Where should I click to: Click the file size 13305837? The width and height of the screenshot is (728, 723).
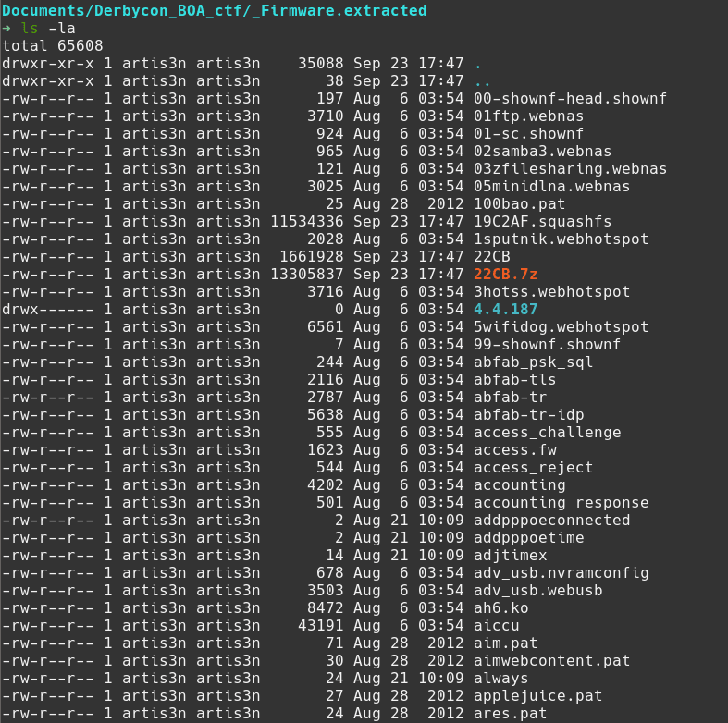[x=307, y=275]
